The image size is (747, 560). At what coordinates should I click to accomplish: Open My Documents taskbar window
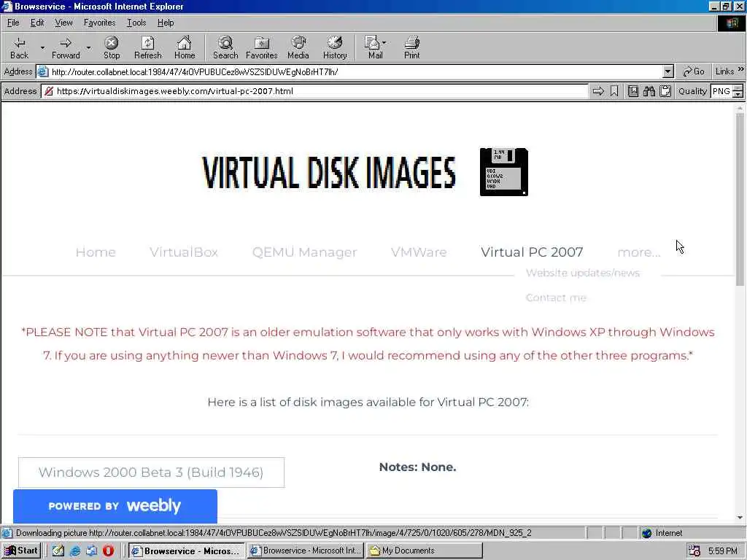pos(425,551)
